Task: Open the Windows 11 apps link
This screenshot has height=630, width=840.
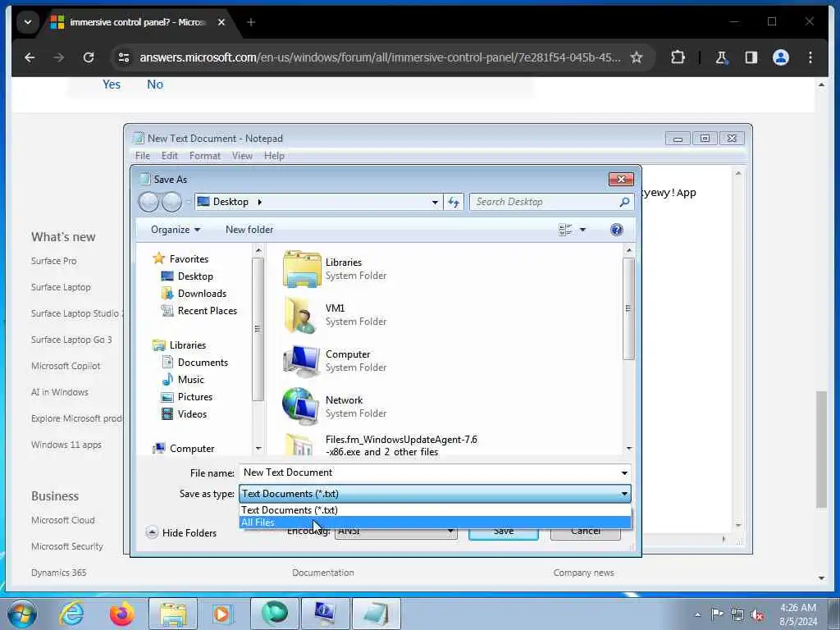Action: tap(66, 445)
